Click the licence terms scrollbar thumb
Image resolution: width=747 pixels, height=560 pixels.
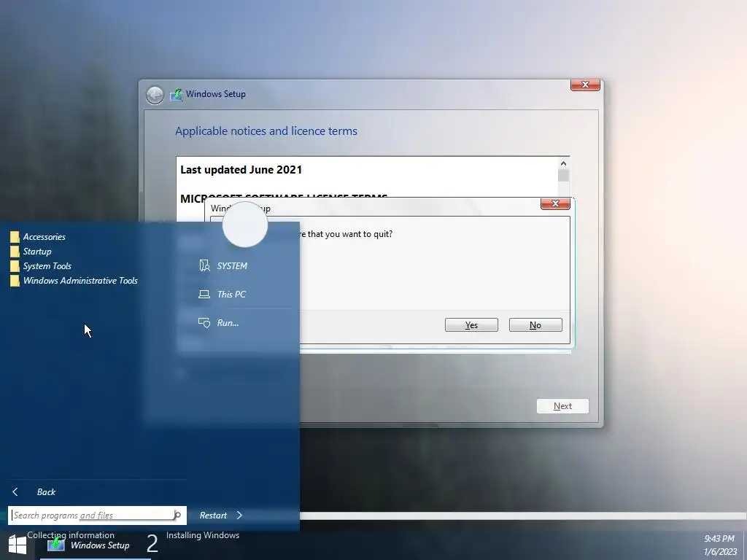(564, 175)
